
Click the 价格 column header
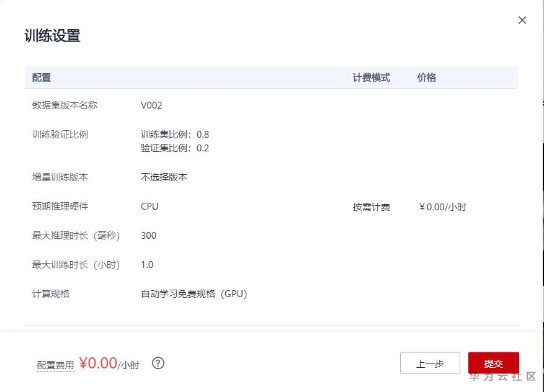pyautogui.click(x=426, y=77)
